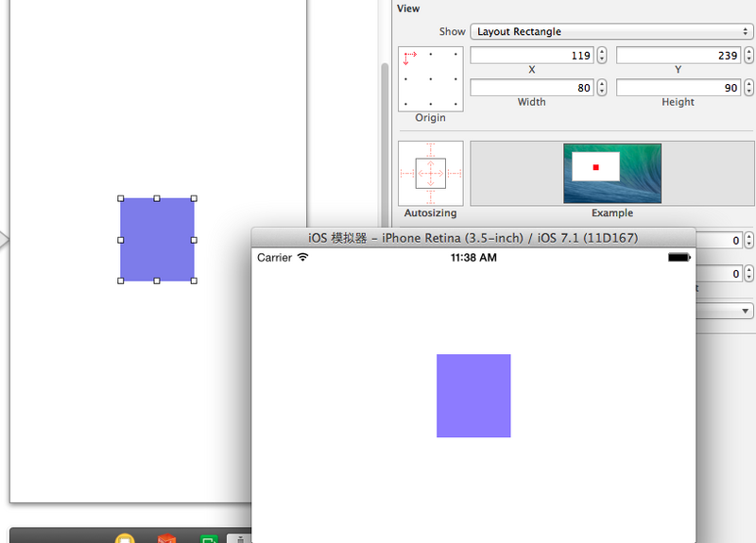This screenshot has width=756, height=543.
Task: Click top-left resize handle of purple view
Action: coord(121,198)
